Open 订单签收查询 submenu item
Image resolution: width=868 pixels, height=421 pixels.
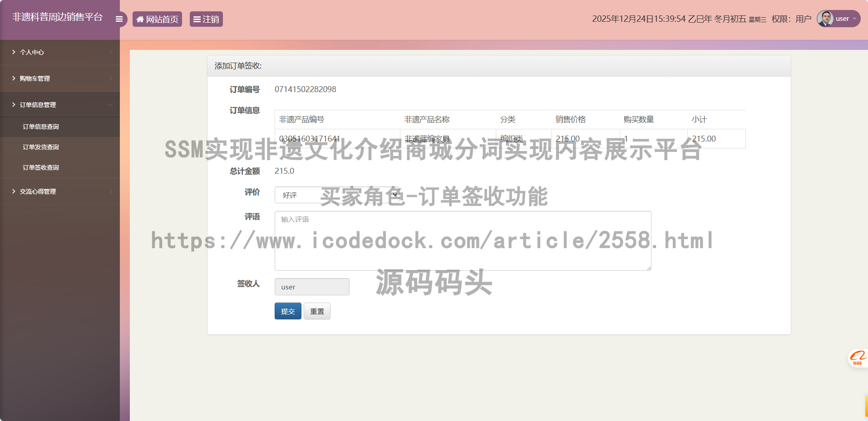(41, 167)
